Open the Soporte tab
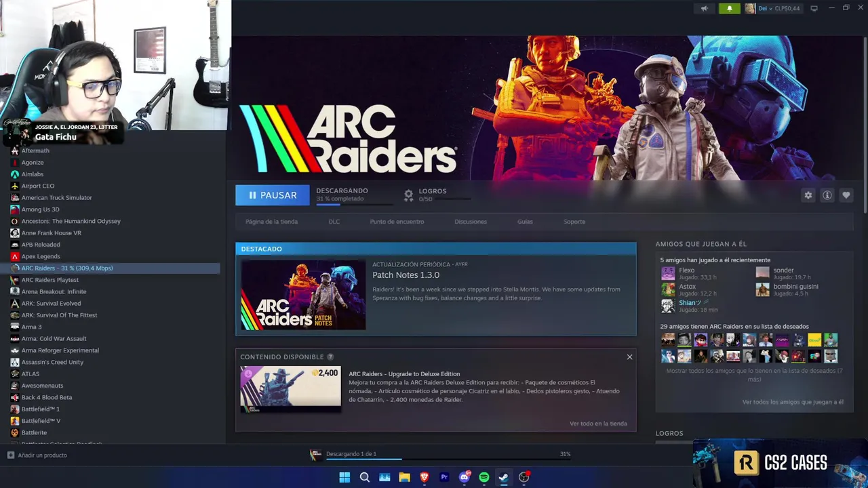868x488 pixels. pyautogui.click(x=574, y=222)
